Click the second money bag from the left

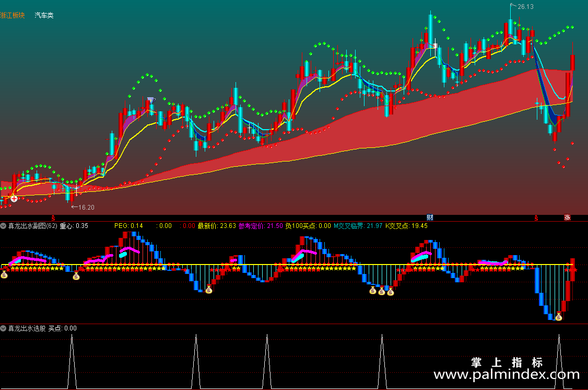76,277
